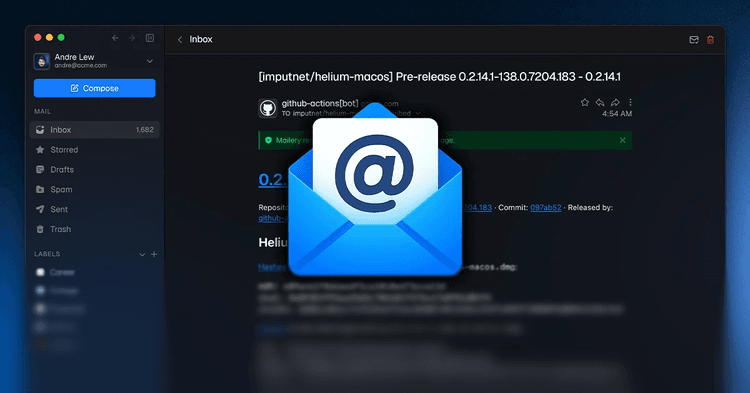Open the Spam folder
750x393 pixels.
94,189
